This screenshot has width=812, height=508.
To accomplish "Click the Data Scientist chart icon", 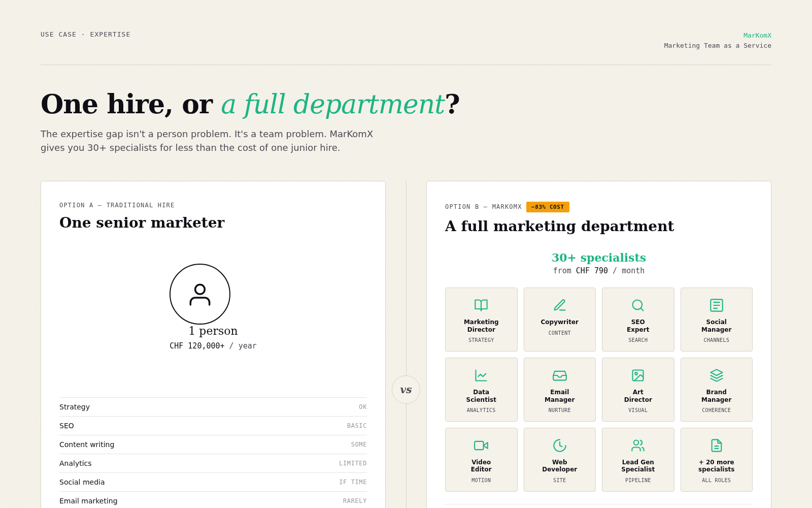I will 481,375.
